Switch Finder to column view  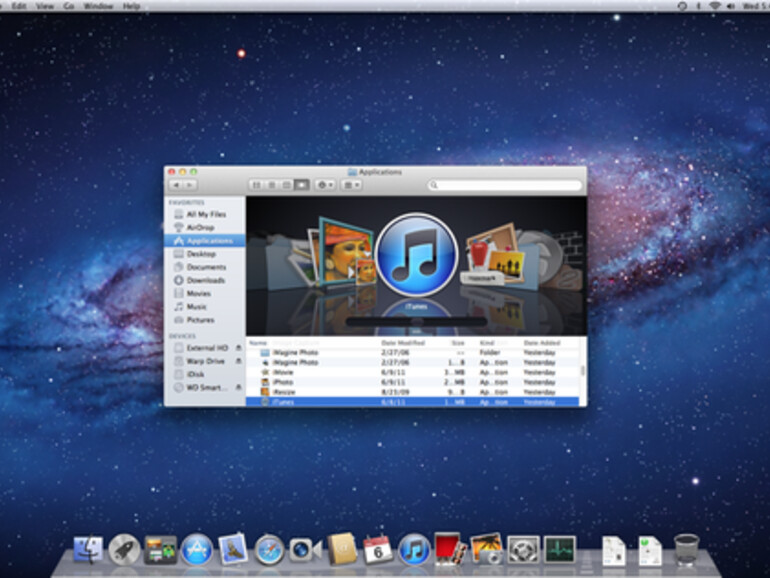coord(286,185)
